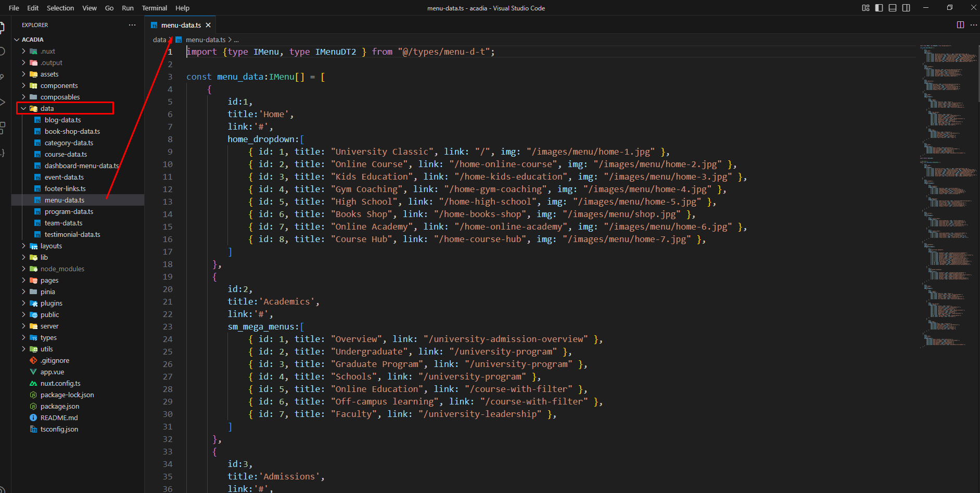The height and width of the screenshot is (493, 980).
Task: Open Customize Layout icon in title bar
Action: (x=866, y=8)
